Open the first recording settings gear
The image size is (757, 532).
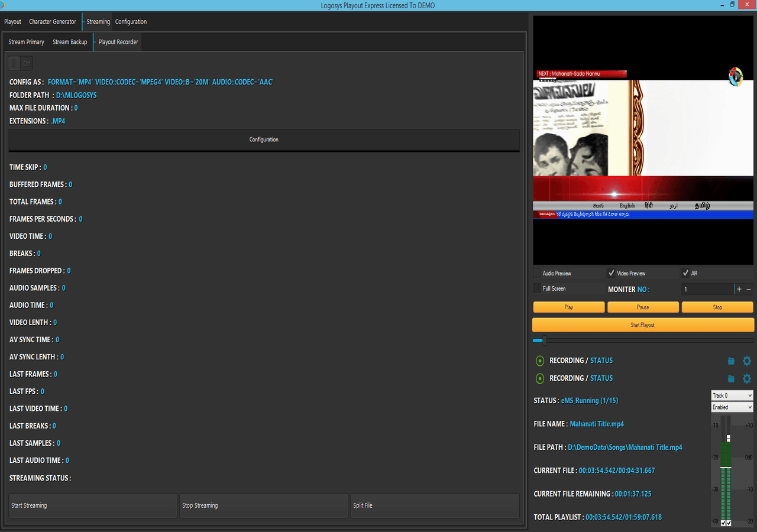pyautogui.click(x=746, y=361)
